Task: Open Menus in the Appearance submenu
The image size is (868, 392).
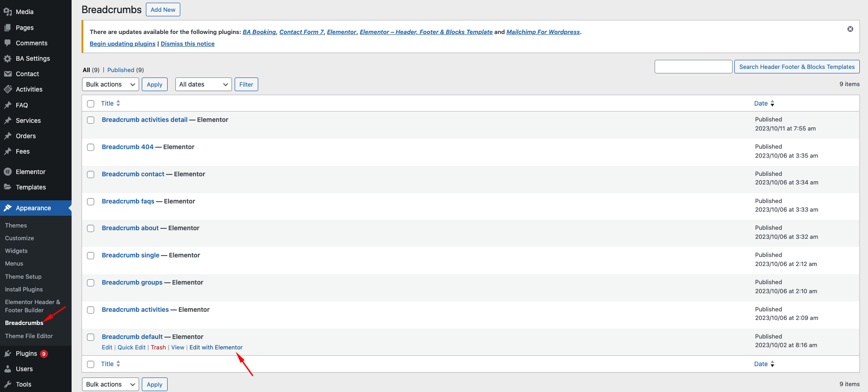Action: pos(14,263)
